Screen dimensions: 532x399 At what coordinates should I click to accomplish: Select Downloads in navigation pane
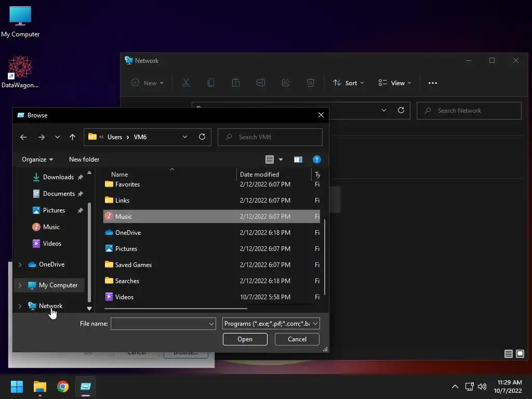58,177
